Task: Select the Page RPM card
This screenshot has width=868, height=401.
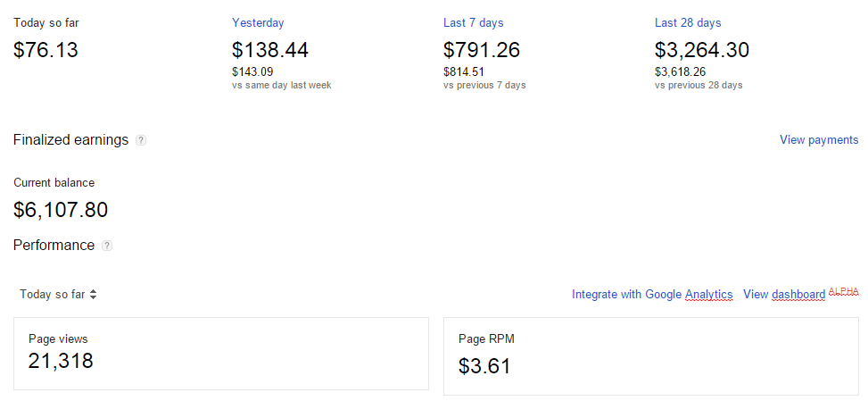Action: coord(650,355)
